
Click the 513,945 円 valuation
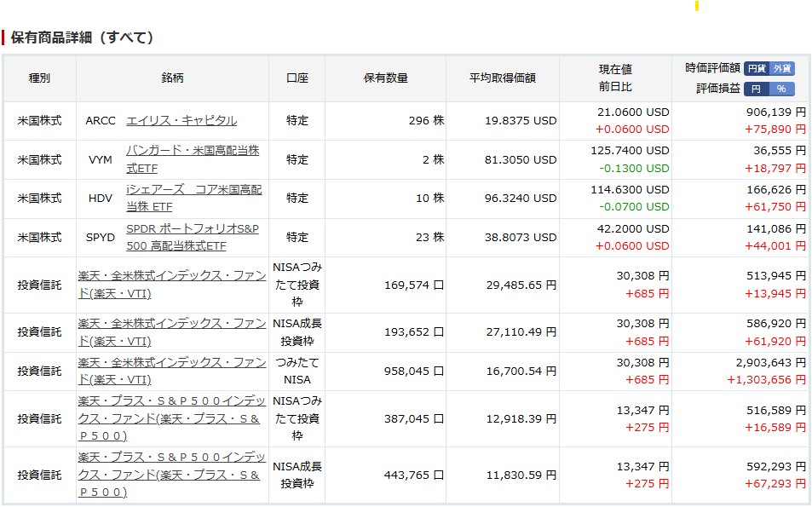pyautogui.click(x=775, y=276)
